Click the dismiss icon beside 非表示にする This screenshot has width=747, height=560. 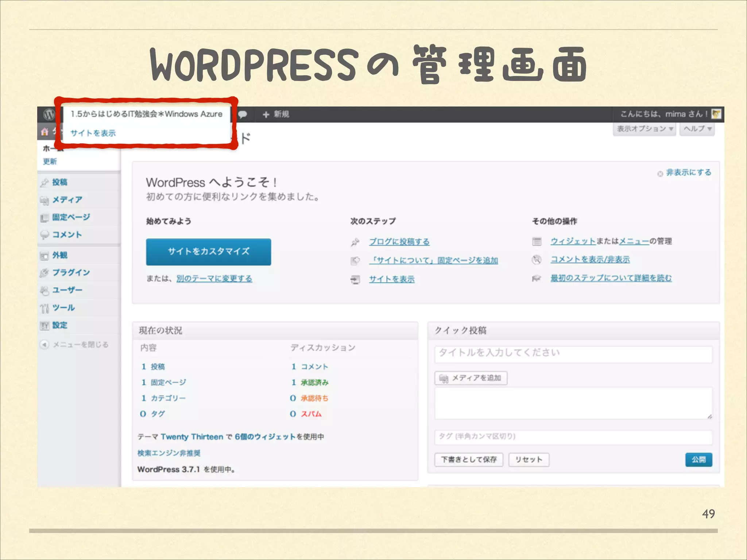pyautogui.click(x=660, y=174)
